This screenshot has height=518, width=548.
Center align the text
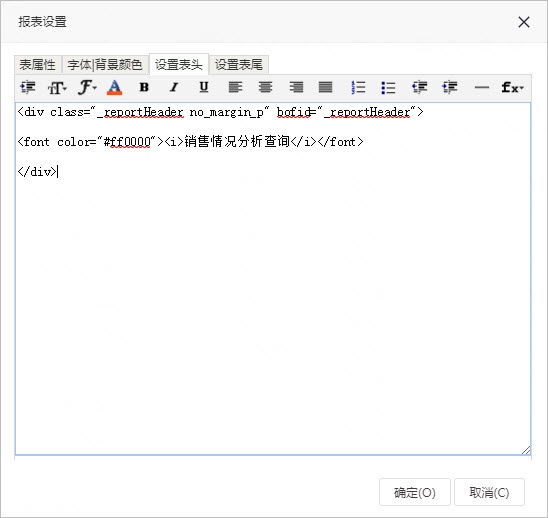point(265,87)
